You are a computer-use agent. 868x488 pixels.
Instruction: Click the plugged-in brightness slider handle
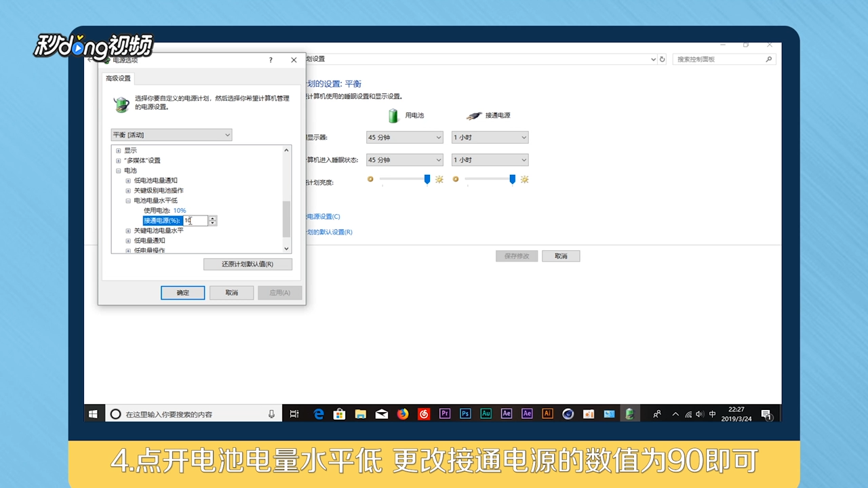(513, 180)
